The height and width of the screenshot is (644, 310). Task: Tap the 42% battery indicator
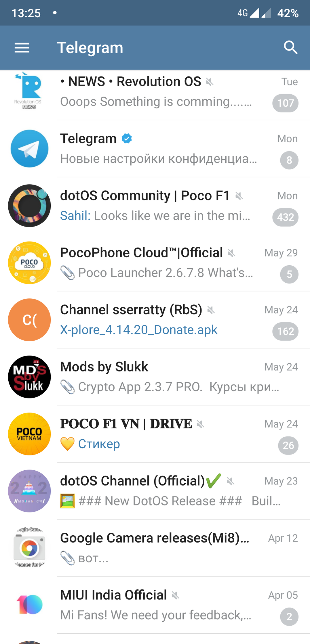(x=288, y=13)
